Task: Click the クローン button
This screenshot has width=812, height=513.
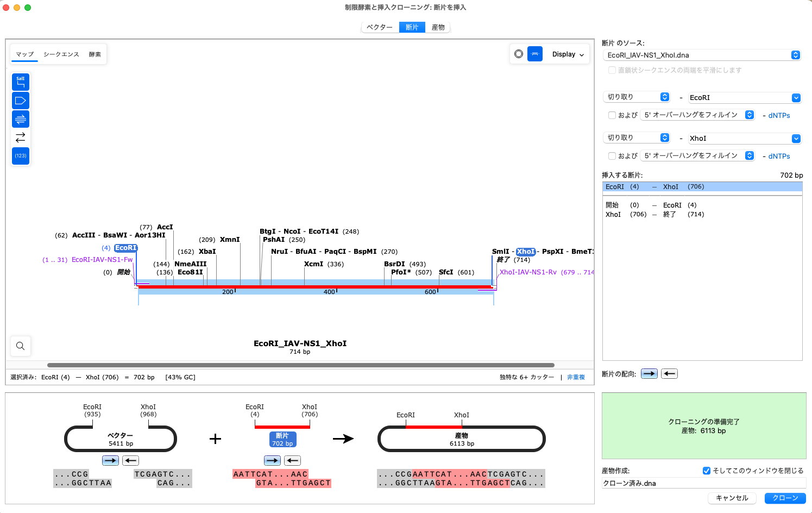Action: coord(785,498)
